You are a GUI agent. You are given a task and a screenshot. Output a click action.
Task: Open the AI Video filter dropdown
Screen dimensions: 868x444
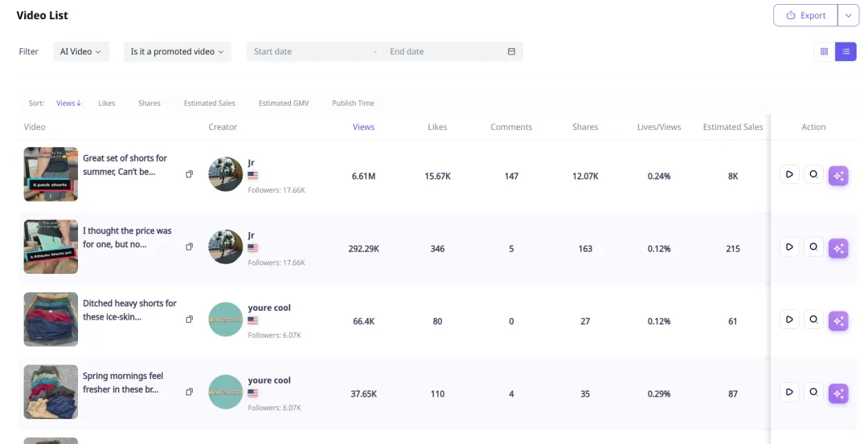coord(80,51)
